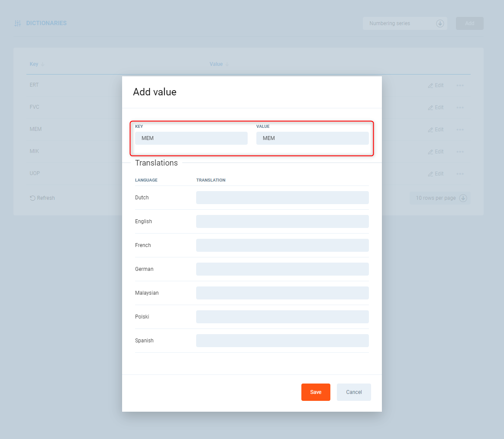Screen dimensions: 504x439
Task: Click the Value column sort arrow
Action: pyautogui.click(x=227, y=65)
